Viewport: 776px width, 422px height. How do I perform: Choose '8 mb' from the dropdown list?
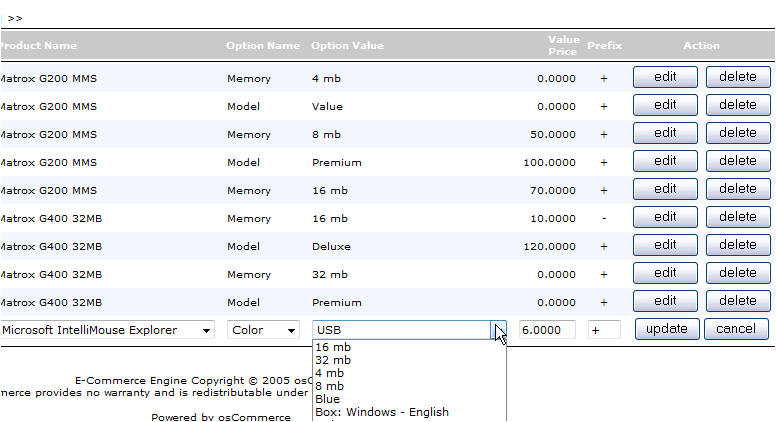point(329,386)
